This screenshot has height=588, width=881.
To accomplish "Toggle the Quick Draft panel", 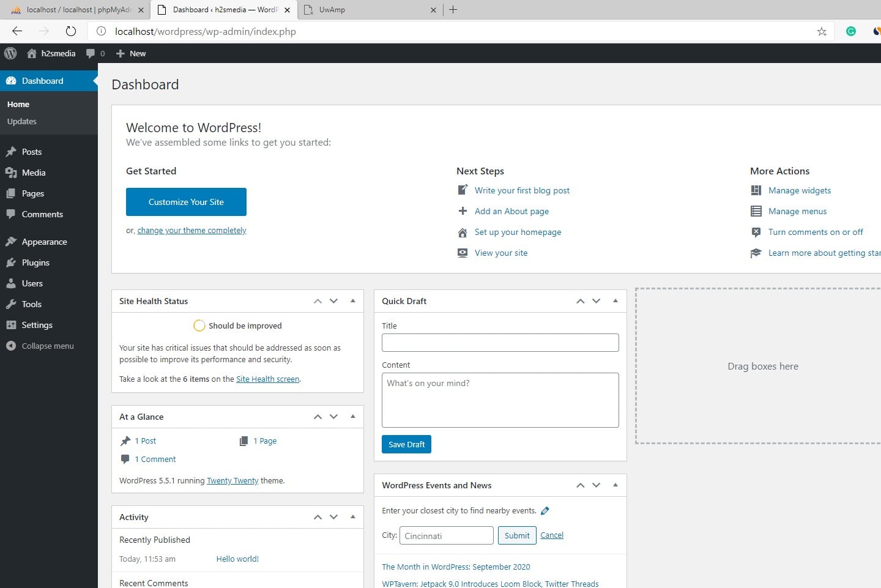I will click(615, 301).
